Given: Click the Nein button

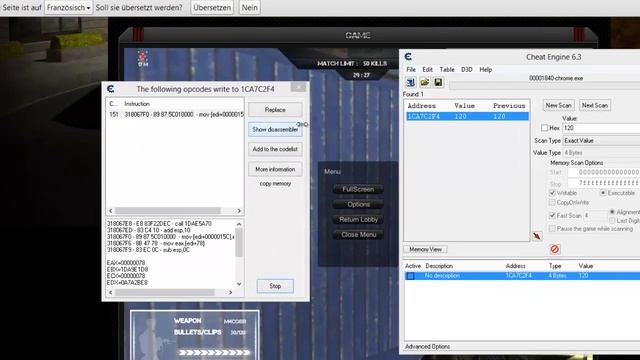Looking at the screenshot, I should (x=249, y=7).
